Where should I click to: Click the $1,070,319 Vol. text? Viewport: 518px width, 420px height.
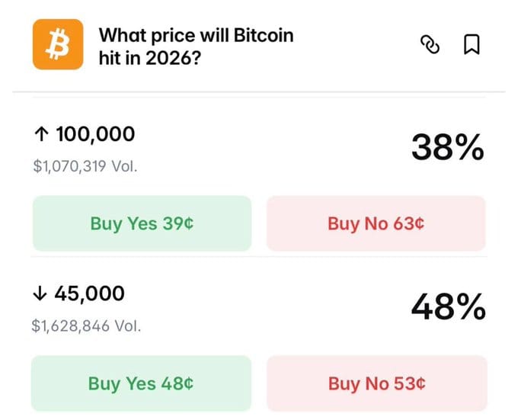[85, 165]
